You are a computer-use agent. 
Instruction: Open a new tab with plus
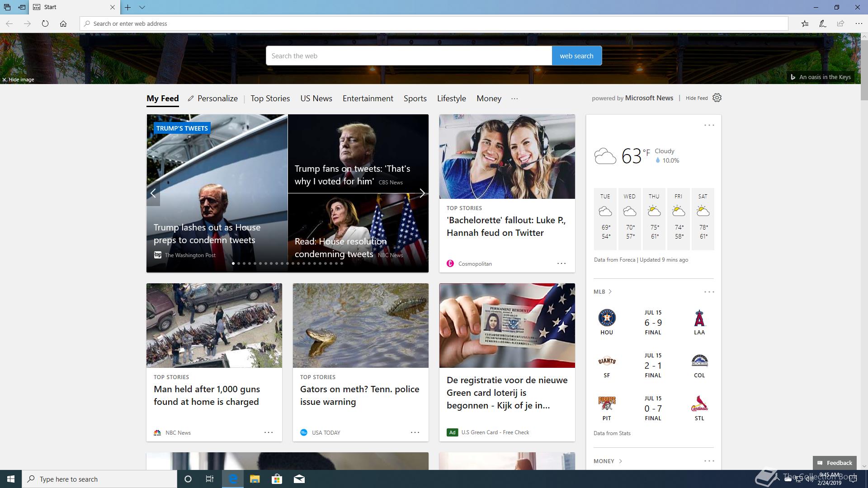(x=128, y=7)
